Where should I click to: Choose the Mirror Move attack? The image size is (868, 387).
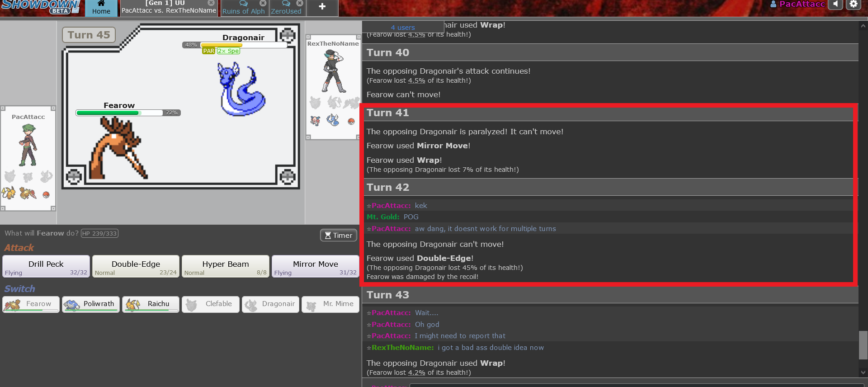[316, 266]
